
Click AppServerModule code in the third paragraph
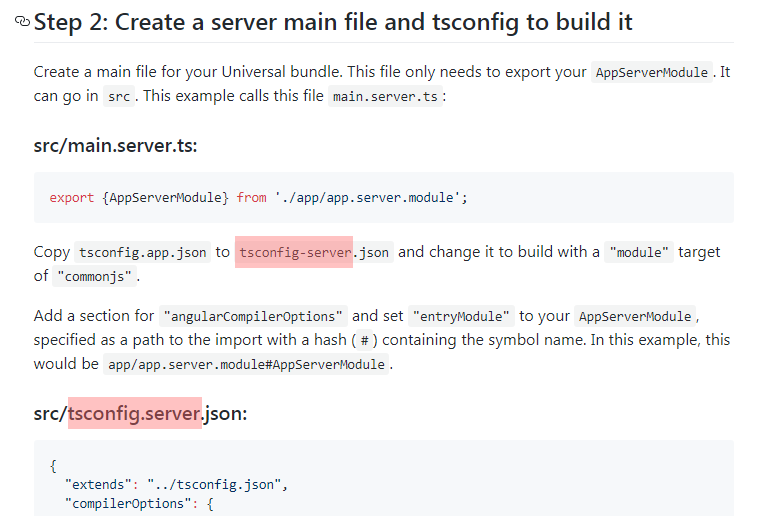(635, 316)
